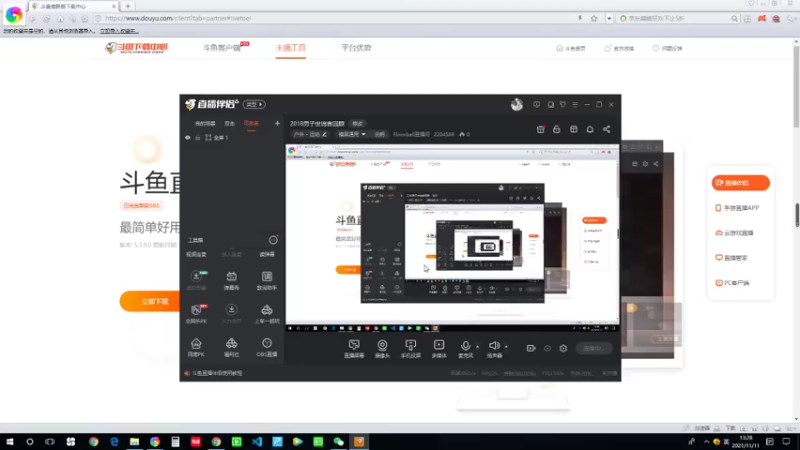This screenshot has width=800, height=450.
Task: Add a new scene with the plus icon
Action: (277, 123)
